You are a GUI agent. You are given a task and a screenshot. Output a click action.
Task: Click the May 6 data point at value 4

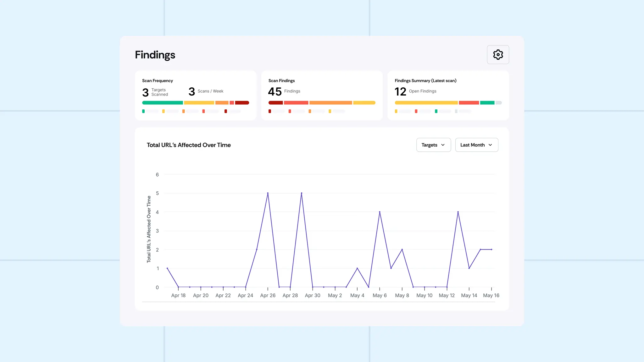[x=380, y=212]
